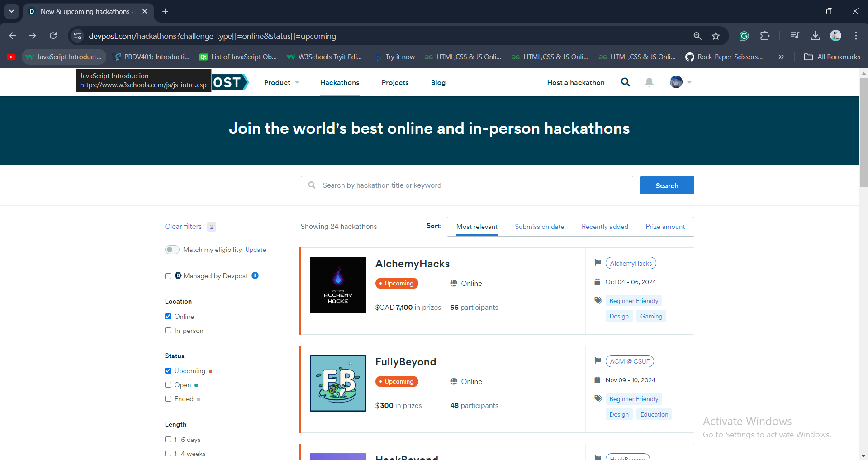
Task: Click Clear filters link
Action: [x=183, y=227]
